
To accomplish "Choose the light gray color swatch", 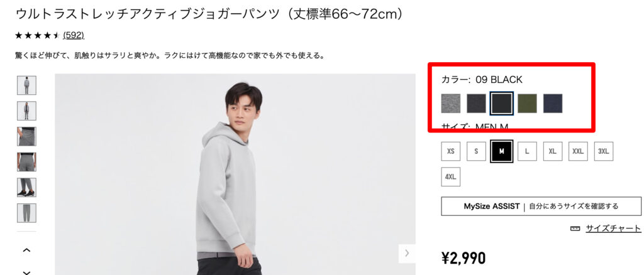I will click(450, 104).
